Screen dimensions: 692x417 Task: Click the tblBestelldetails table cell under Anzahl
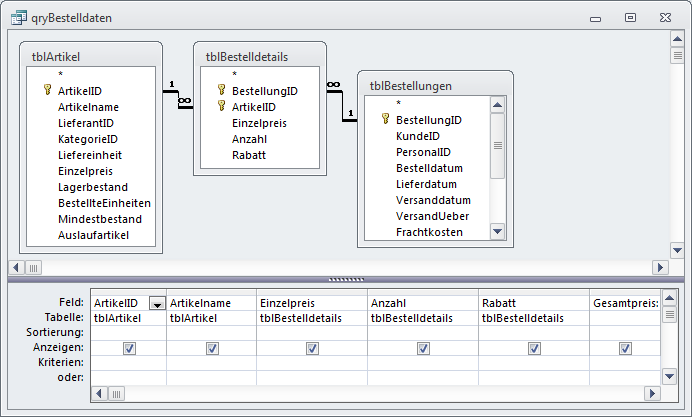coord(422,318)
